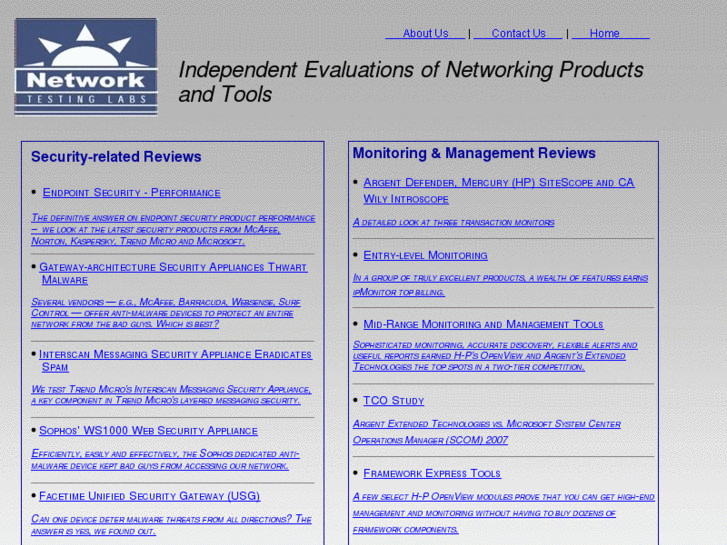Read the definitive answer on endpoint security description
Screen dimensions: 727x545
pos(173,230)
